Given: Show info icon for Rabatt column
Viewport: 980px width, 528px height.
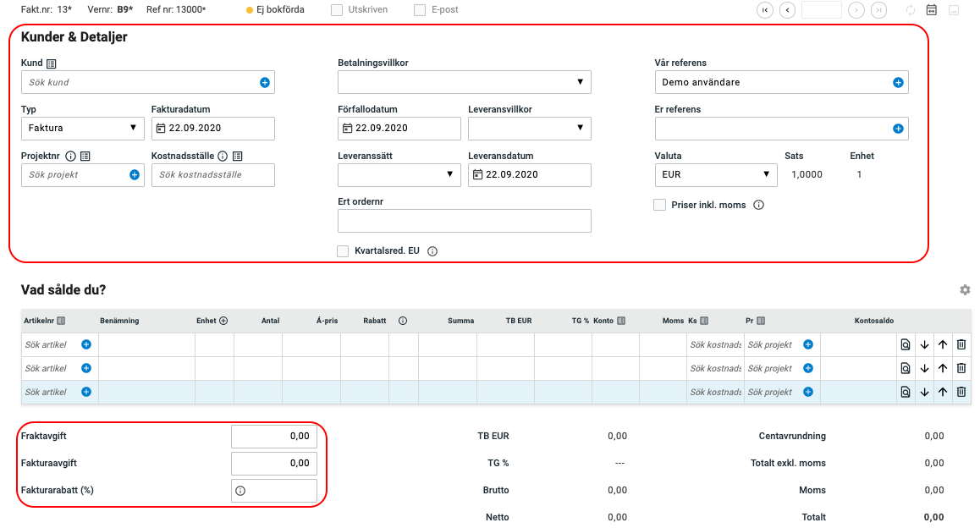Looking at the screenshot, I should [x=403, y=321].
